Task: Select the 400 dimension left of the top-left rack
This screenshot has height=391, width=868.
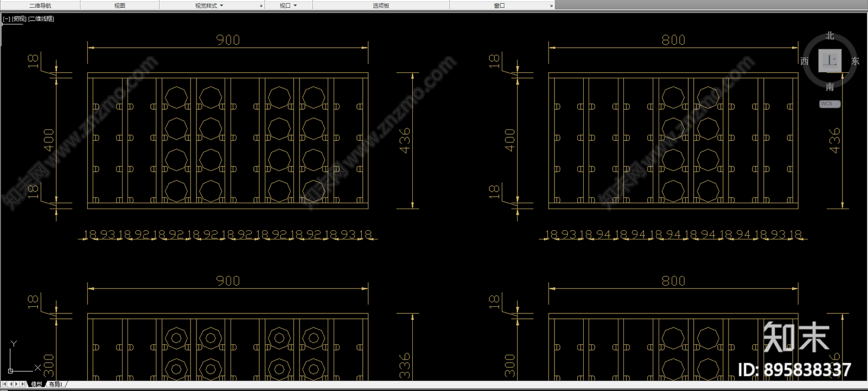Action: [49, 141]
